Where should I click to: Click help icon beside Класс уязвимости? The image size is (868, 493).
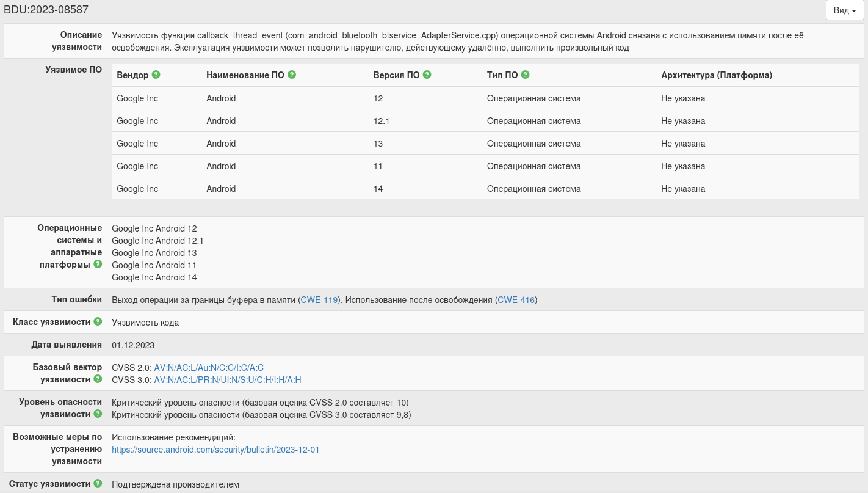pyautogui.click(x=98, y=322)
